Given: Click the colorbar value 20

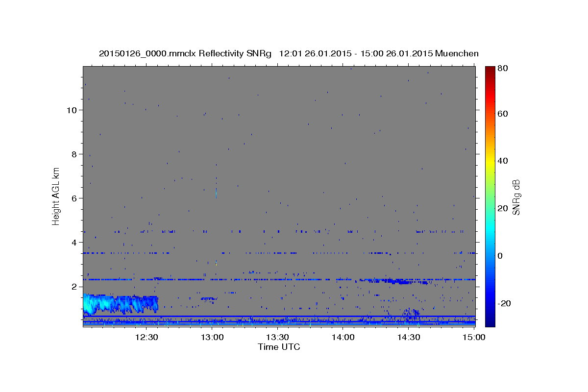Looking at the screenshot, I should 504,208.
